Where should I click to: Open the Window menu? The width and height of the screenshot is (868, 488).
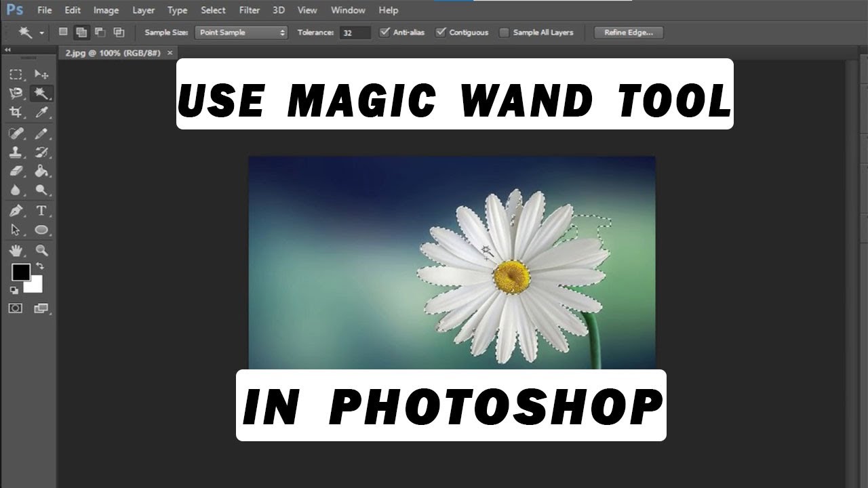click(x=348, y=10)
